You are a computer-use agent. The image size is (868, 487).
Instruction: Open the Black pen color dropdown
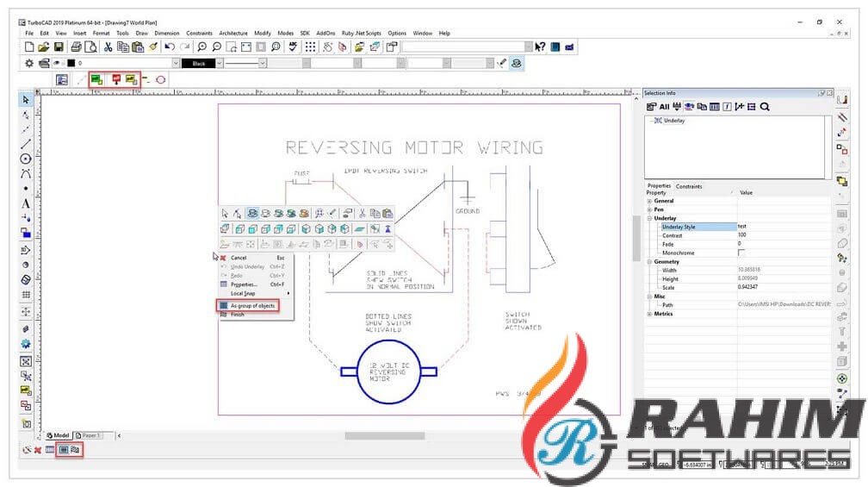pyautogui.click(x=220, y=63)
